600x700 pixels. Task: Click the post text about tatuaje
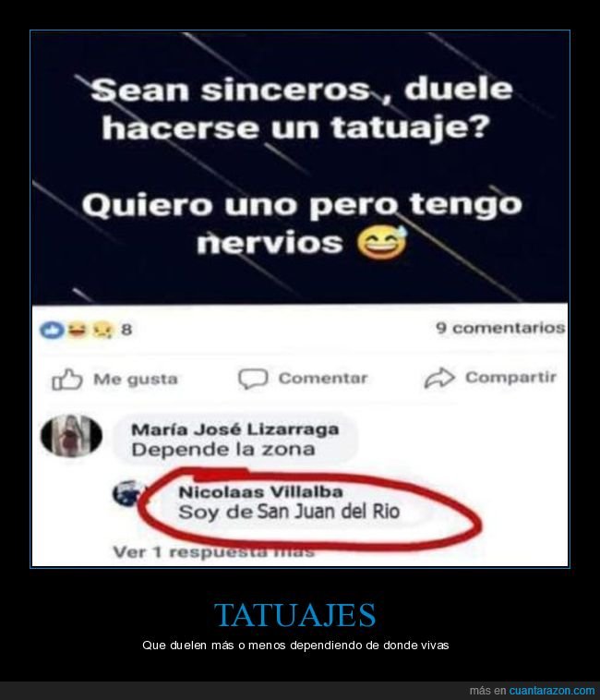(x=302, y=166)
